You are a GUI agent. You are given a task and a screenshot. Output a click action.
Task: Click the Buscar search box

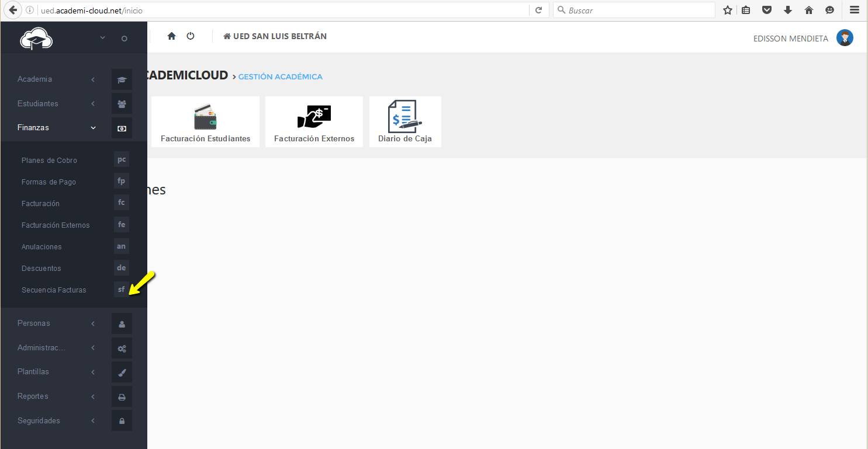point(634,10)
